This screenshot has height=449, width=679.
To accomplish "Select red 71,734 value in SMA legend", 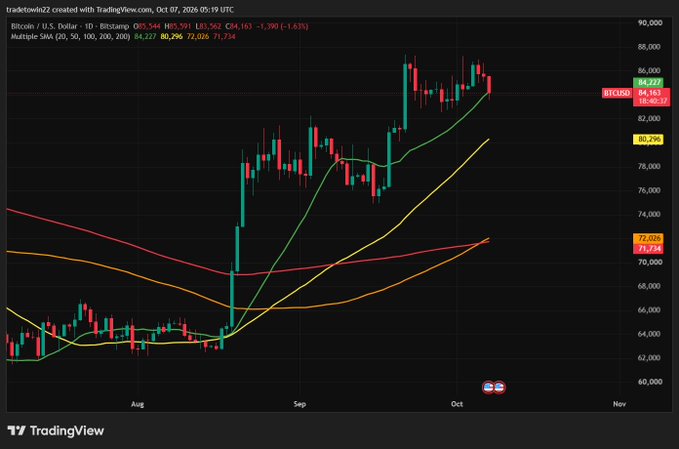I will click(224, 37).
